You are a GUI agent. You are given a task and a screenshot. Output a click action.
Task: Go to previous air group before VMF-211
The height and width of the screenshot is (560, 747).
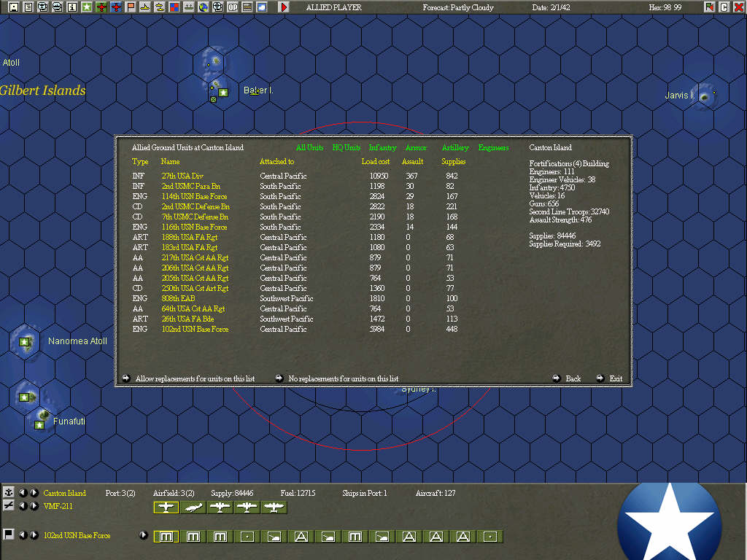point(23,506)
